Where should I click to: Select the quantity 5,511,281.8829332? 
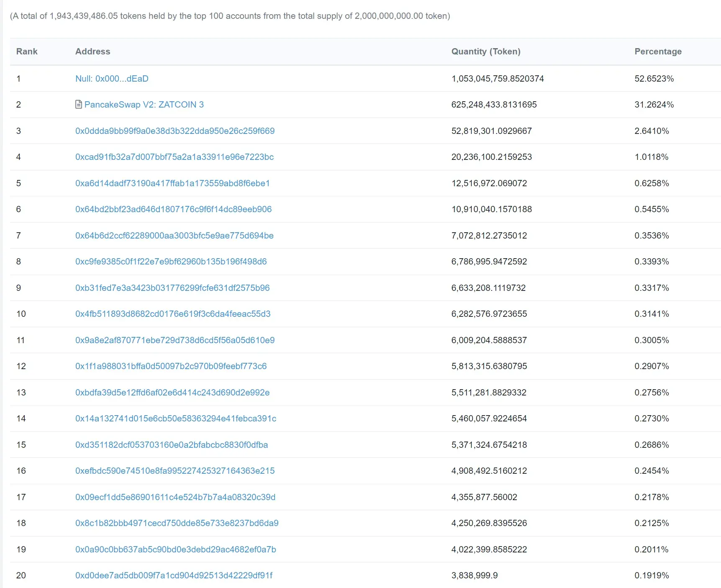click(x=489, y=393)
